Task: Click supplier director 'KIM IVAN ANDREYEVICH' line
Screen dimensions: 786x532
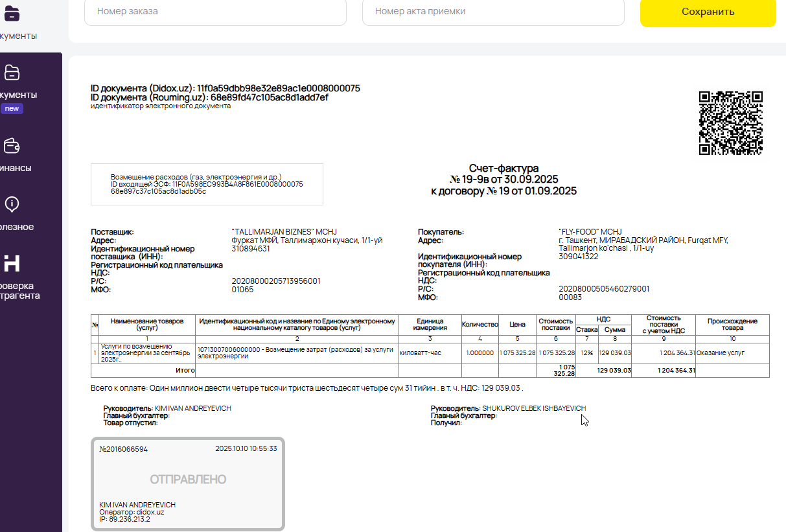Action: (x=167, y=408)
